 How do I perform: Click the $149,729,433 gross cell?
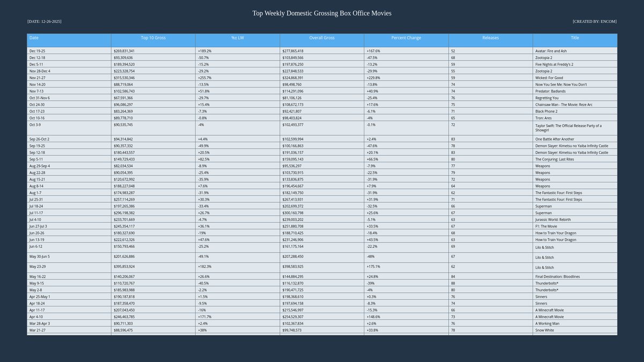pos(153,159)
